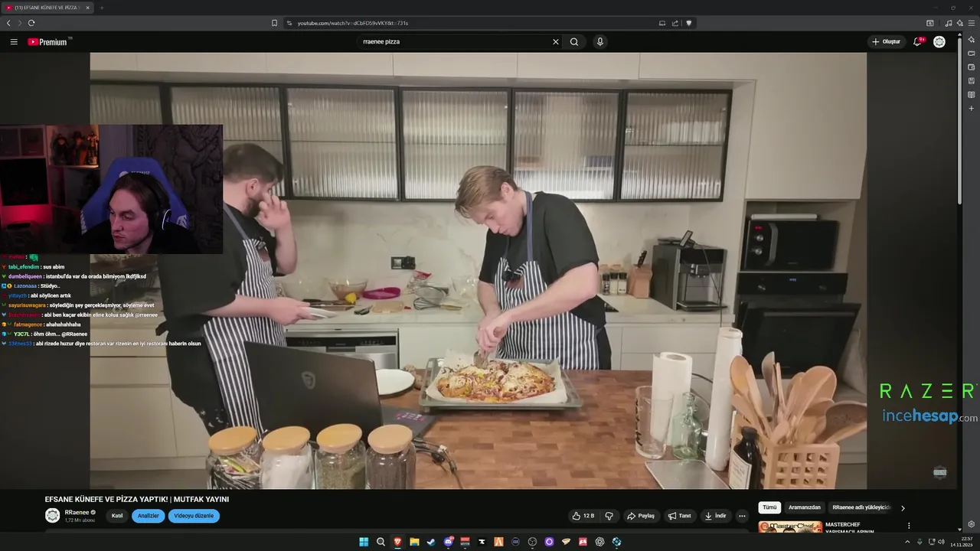Image resolution: width=980 pixels, height=551 pixels.
Task: Open the RRaenee channel name link
Action: coord(77,512)
